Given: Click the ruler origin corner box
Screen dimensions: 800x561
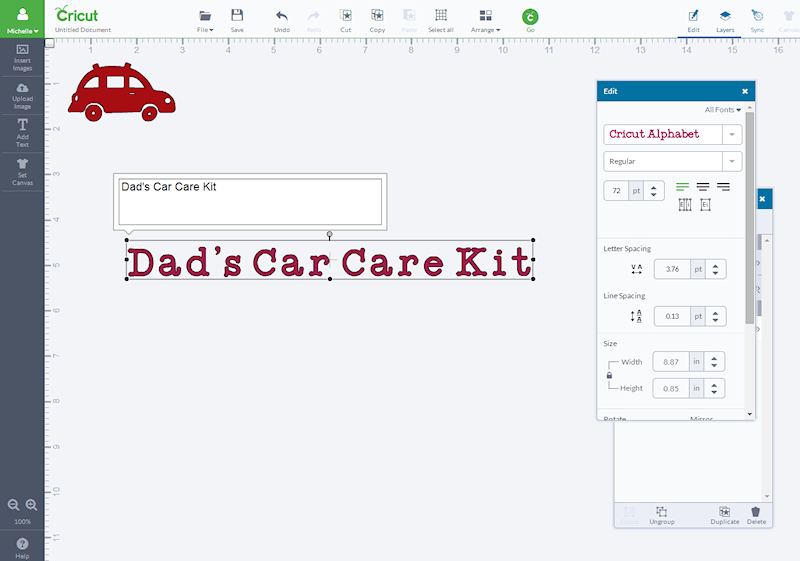Looking at the screenshot, I should [x=49, y=43].
